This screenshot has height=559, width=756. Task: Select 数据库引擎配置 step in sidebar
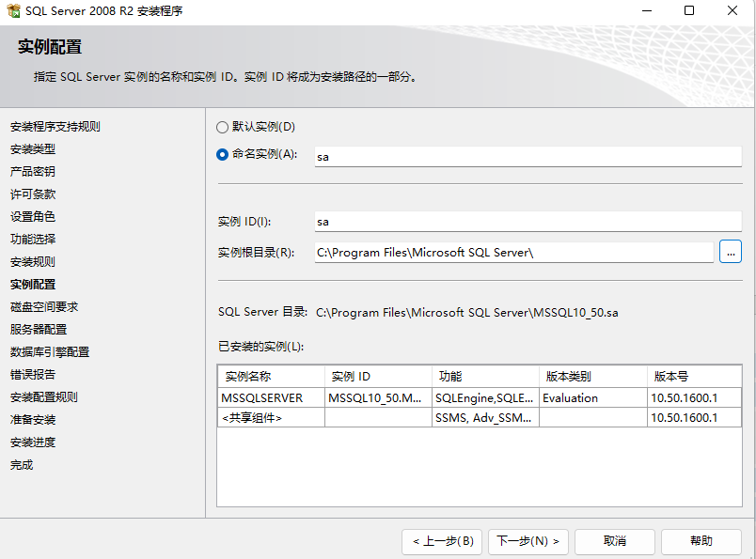(x=50, y=352)
